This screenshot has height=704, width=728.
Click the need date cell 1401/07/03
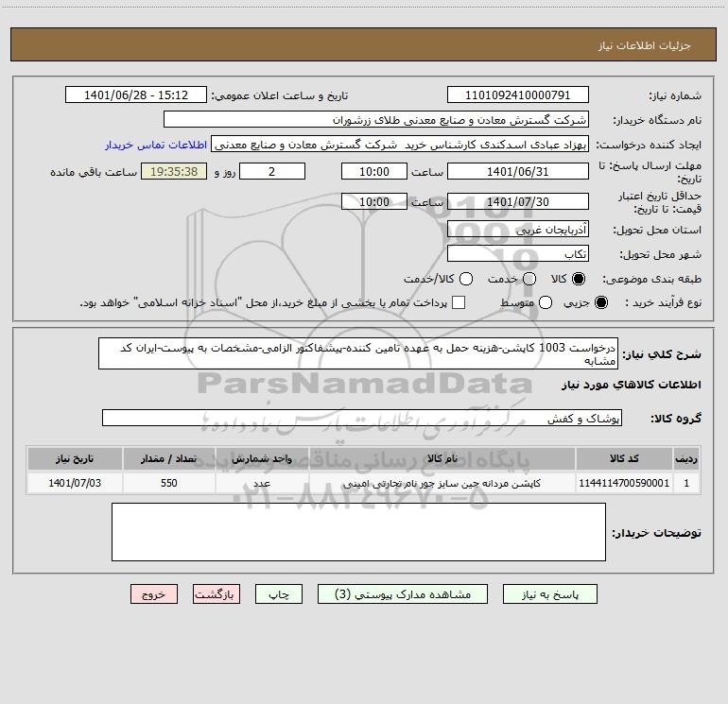click(x=75, y=483)
